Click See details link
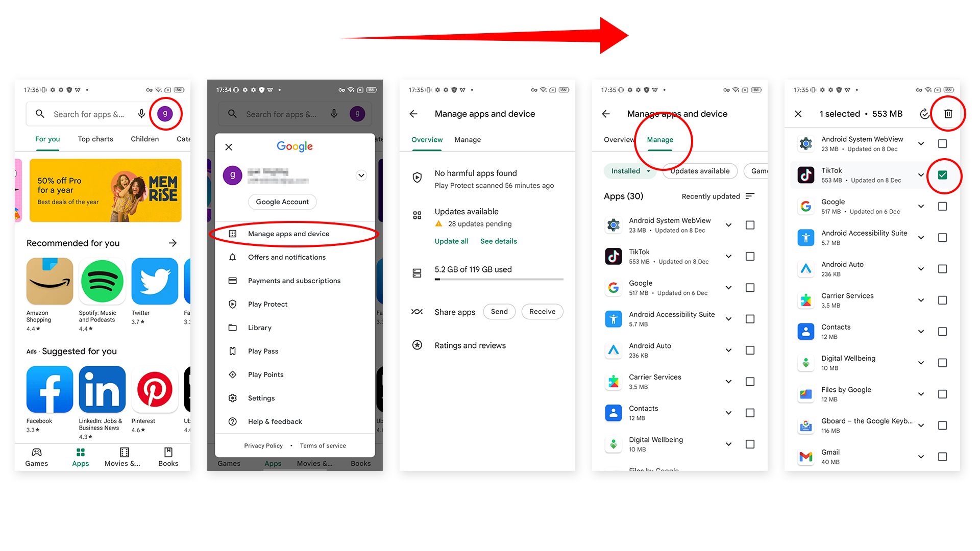This screenshot has width=980, height=551. pyautogui.click(x=498, y=241)
